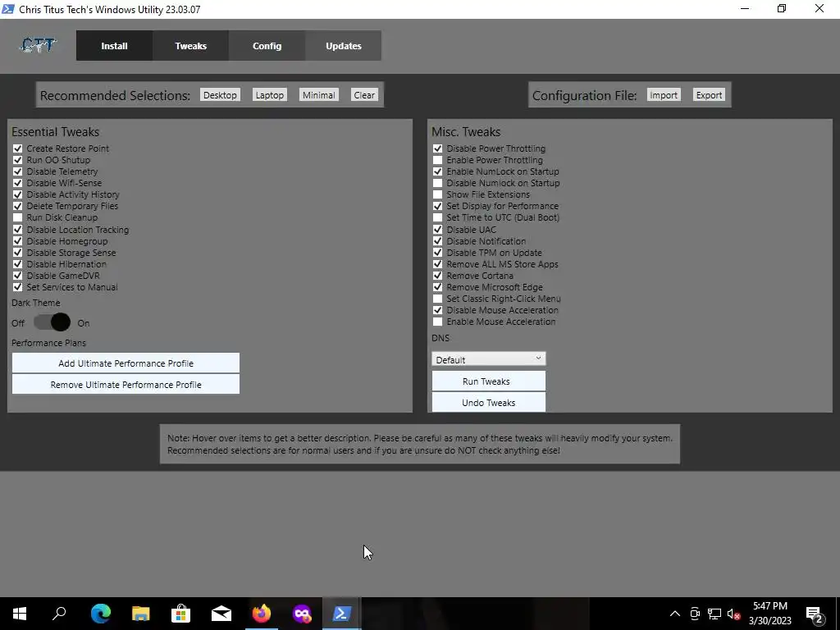
Task: Open taskbar search magnifier
Action: [59, 614]
